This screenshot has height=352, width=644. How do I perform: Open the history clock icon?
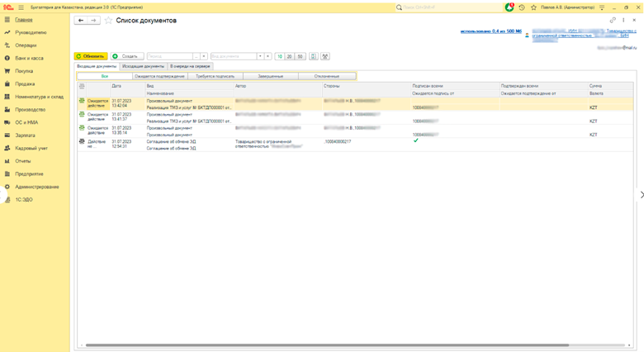(x=522, y=7)
